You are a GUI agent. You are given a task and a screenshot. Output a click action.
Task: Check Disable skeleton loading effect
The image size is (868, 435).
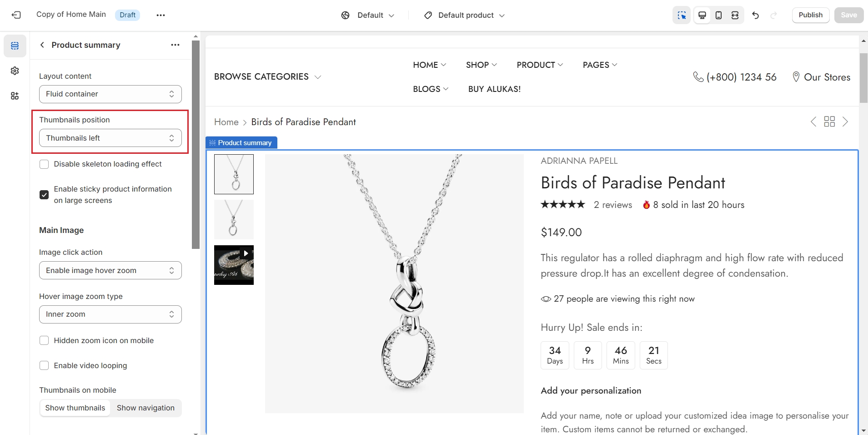point(44,164)
